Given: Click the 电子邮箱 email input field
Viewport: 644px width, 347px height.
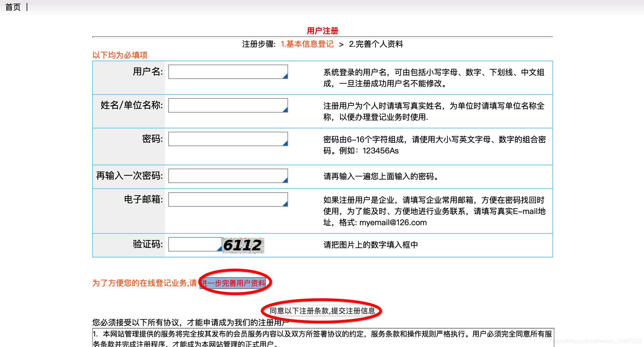Looking at the screenshot, I should [227, 200].
